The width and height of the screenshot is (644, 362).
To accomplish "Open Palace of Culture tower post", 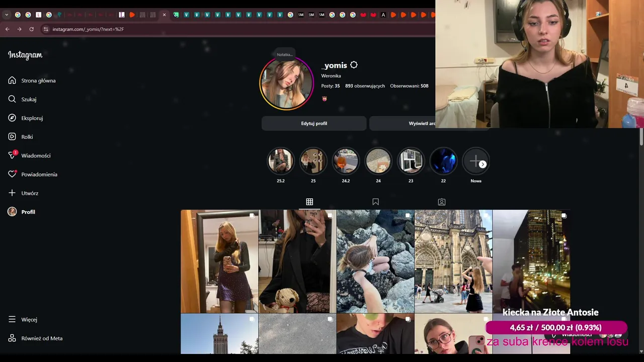I will click(219, 334).
